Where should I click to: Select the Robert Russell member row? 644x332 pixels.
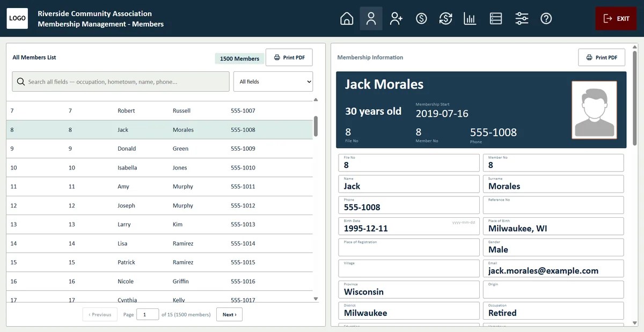159,110
